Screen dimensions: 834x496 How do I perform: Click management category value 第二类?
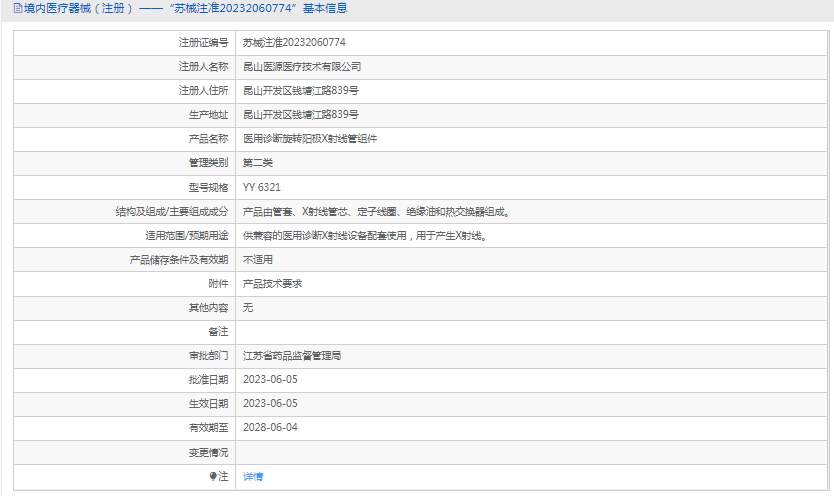click(x=257, y=163)
